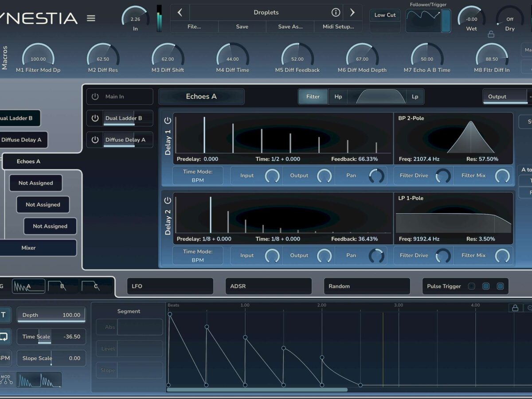Click the lock icon in envelope editor

pyautogui.click(x=515, y=308)
